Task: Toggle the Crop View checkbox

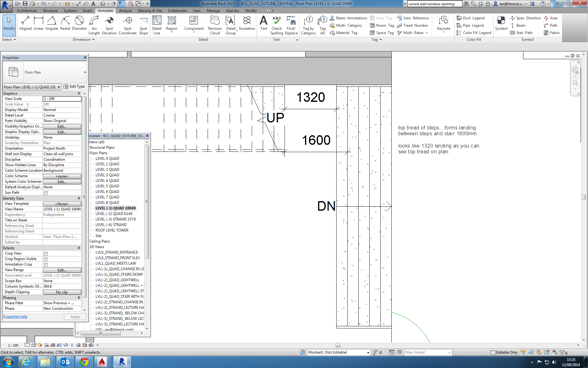Action: click(x=46, y=254)
